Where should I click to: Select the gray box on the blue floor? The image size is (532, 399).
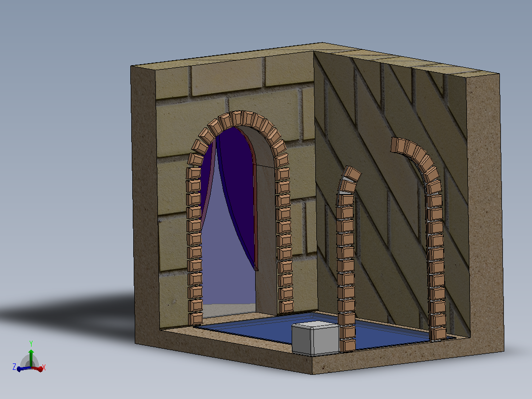(315, 338)
